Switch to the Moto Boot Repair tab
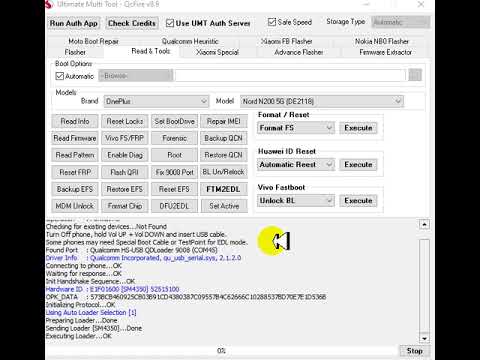480x360 pixels. (93, 41)
